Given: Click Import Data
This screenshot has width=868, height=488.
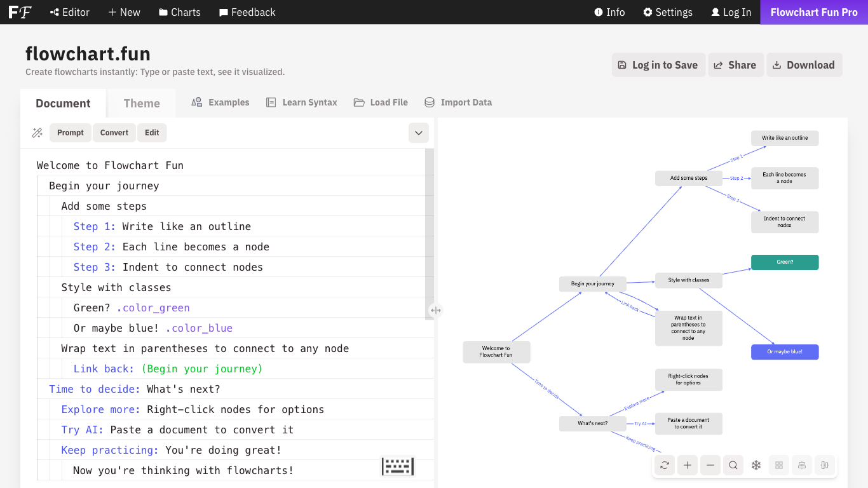Looking at the screenshot, I should (458, 102).
